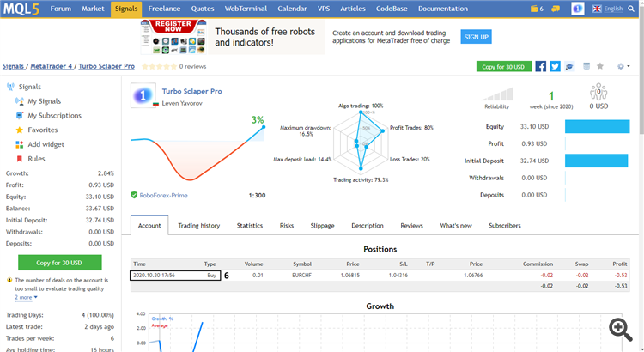This screenshot has width=644, height=352.
Task: Switch to the Statistics tab
Action: (250, 226)
